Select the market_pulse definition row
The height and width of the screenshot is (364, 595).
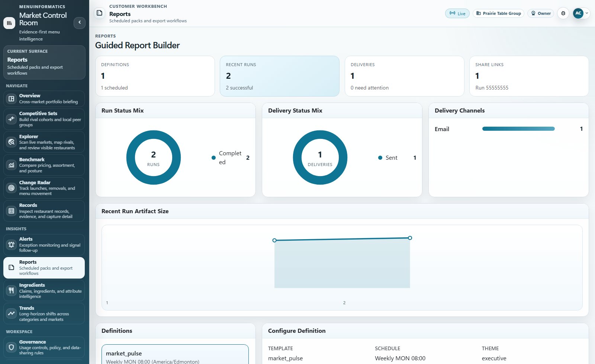coord(175,355)
